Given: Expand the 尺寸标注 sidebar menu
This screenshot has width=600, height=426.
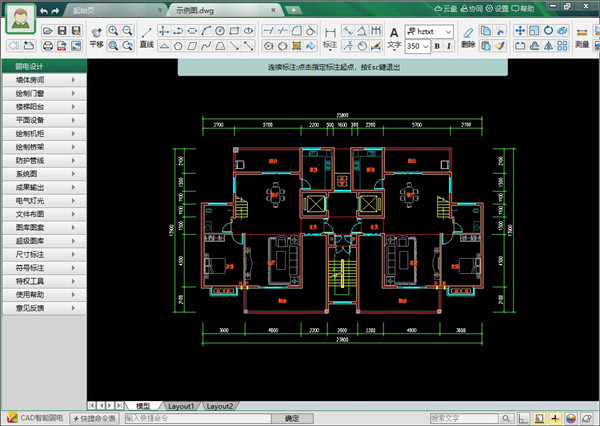Looking at the screenshot, I should pos(43,254).
